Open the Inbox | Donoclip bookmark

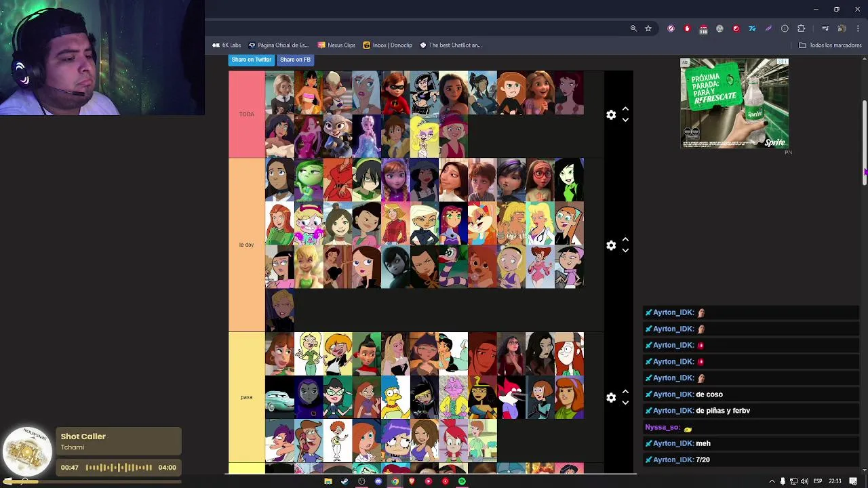pyautogui.click(x=387, y=45)
